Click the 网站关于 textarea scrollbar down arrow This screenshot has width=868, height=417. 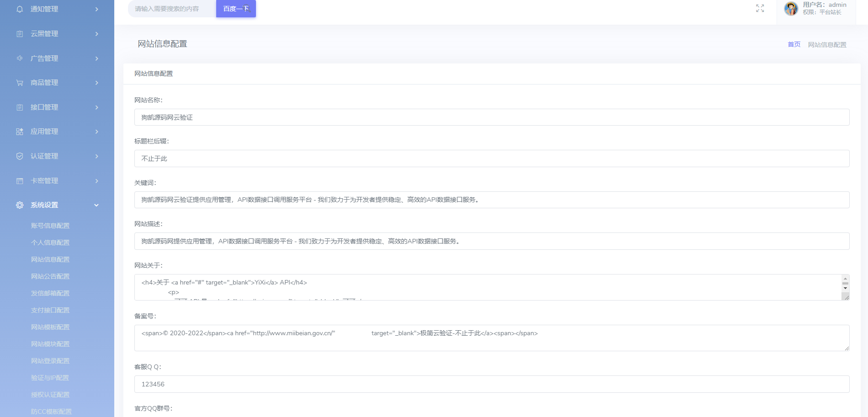(x=845, y=288)
